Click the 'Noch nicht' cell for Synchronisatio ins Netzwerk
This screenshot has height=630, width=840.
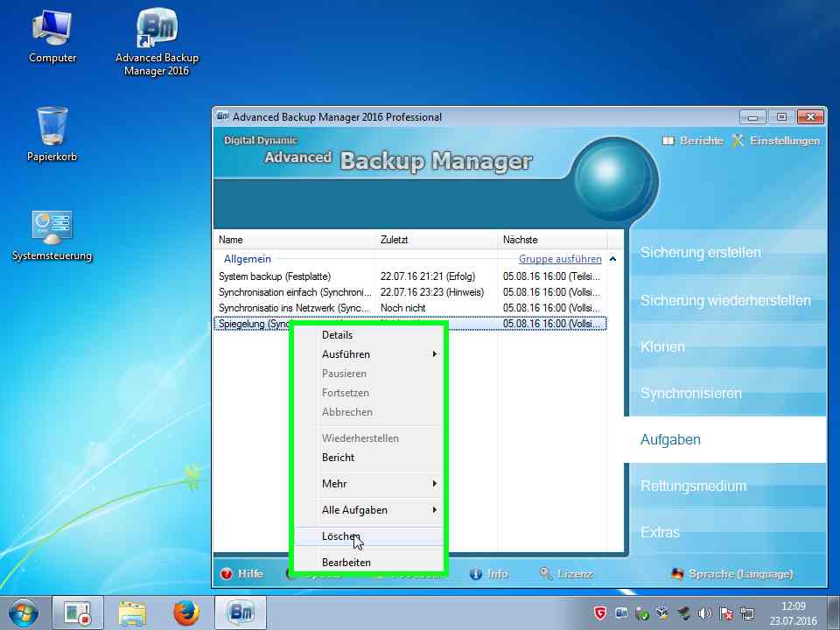coord(402,308)
